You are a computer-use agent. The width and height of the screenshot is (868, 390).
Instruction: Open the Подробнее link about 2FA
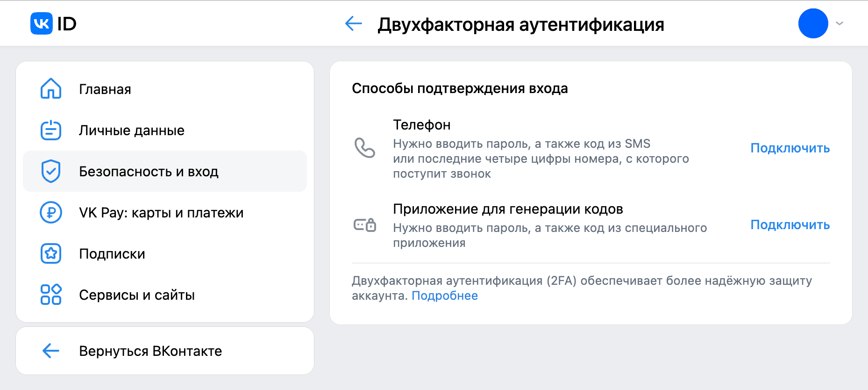tap(444, 296)
